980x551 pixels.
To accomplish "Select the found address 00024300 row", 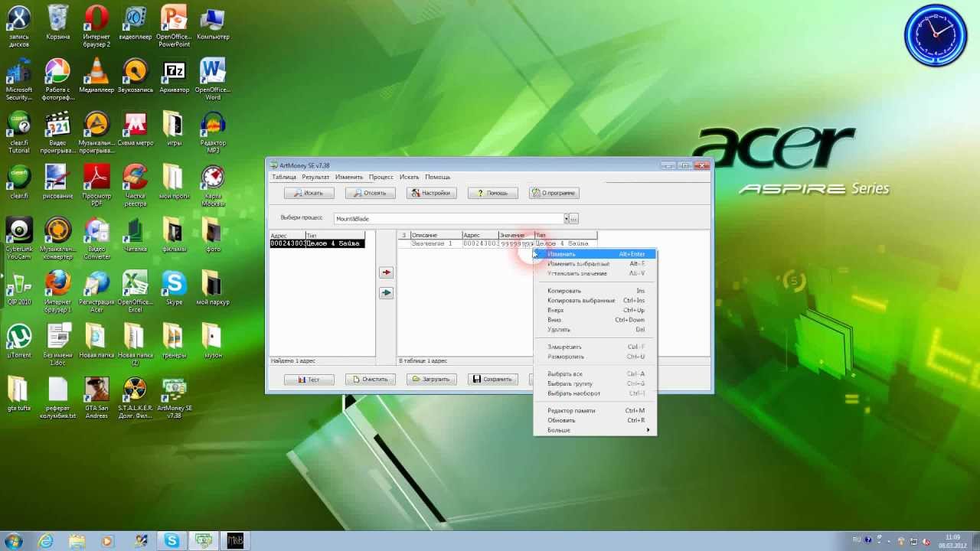I will coord(317,243).
